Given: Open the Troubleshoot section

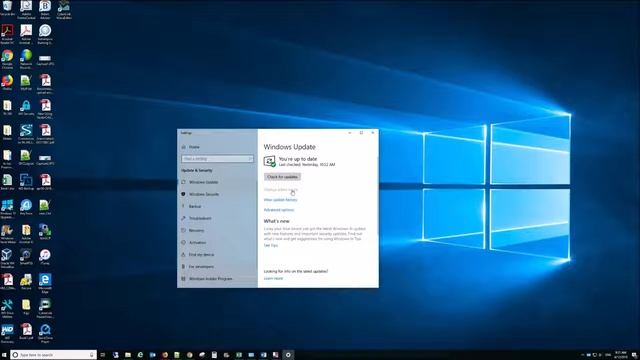Looking at the screenshot, I should tap(200, 218).
